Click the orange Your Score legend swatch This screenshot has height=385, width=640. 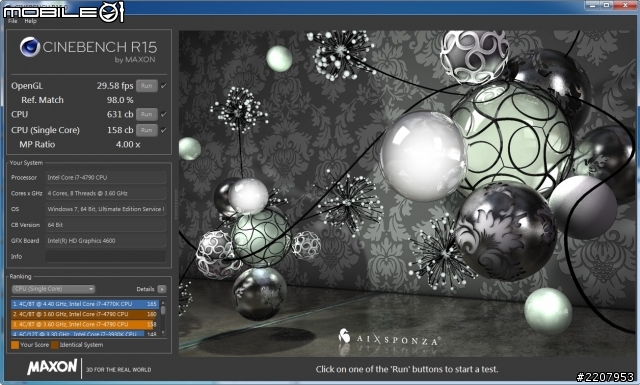(15, 345)
